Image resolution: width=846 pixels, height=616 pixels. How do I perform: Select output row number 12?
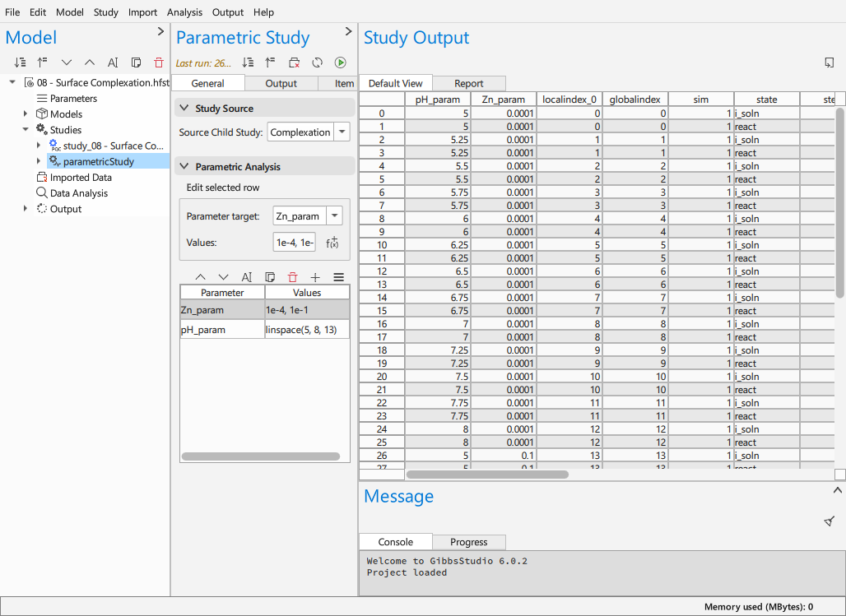point(382,271)
